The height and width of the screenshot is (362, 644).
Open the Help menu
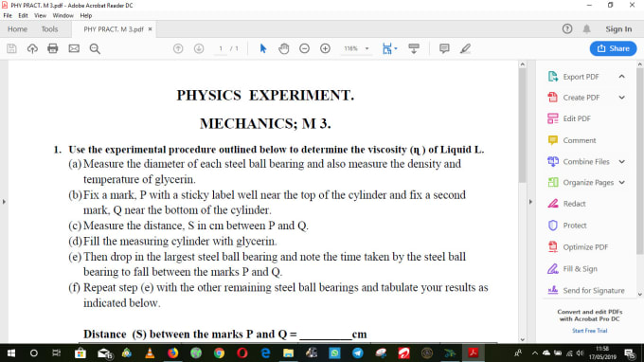tap(86, 15)
